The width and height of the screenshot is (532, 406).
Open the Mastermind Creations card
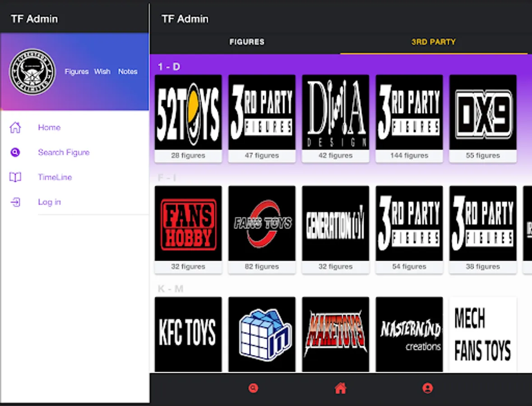tap(409, 334)
